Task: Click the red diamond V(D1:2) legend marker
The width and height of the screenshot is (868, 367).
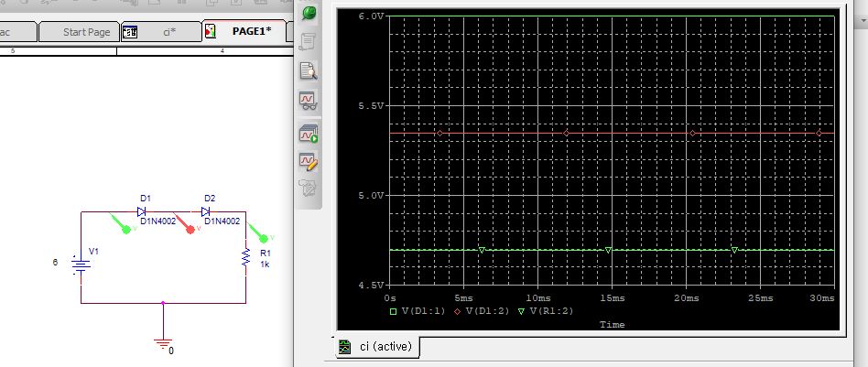Action: (x=458, y=312)
